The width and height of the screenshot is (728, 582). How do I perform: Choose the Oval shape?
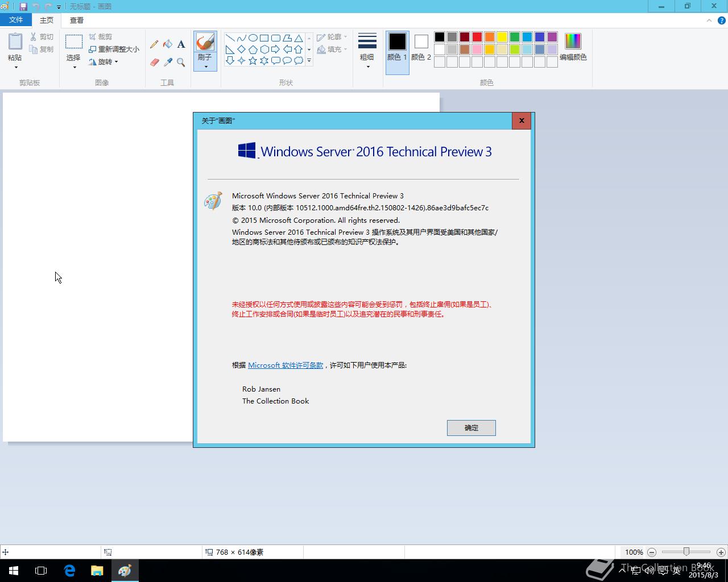253,38
